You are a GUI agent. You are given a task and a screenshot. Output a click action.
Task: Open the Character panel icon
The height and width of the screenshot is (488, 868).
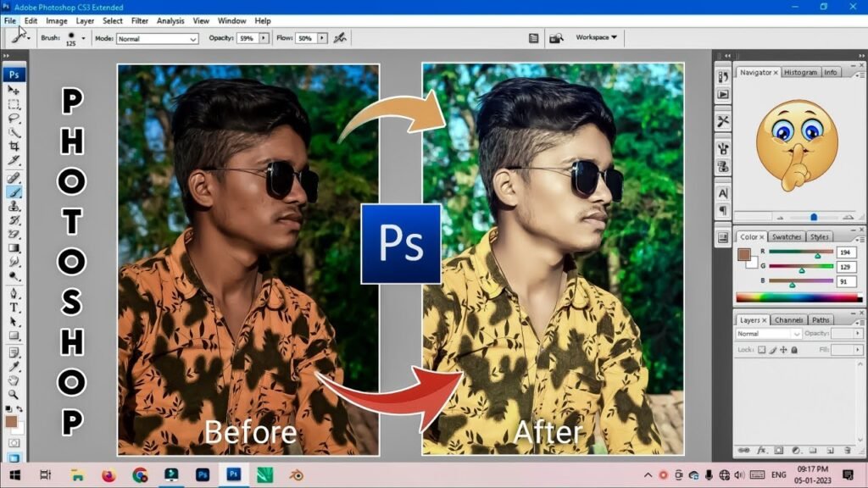point(723,194)
